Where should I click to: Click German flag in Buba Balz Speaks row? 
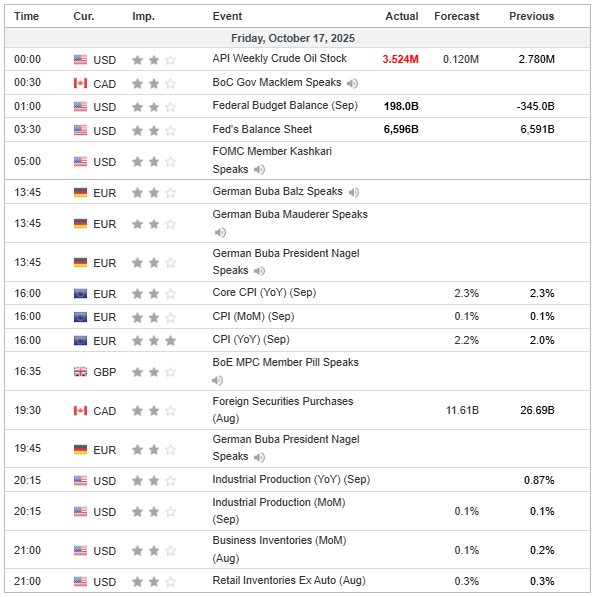tap(80, 193)
